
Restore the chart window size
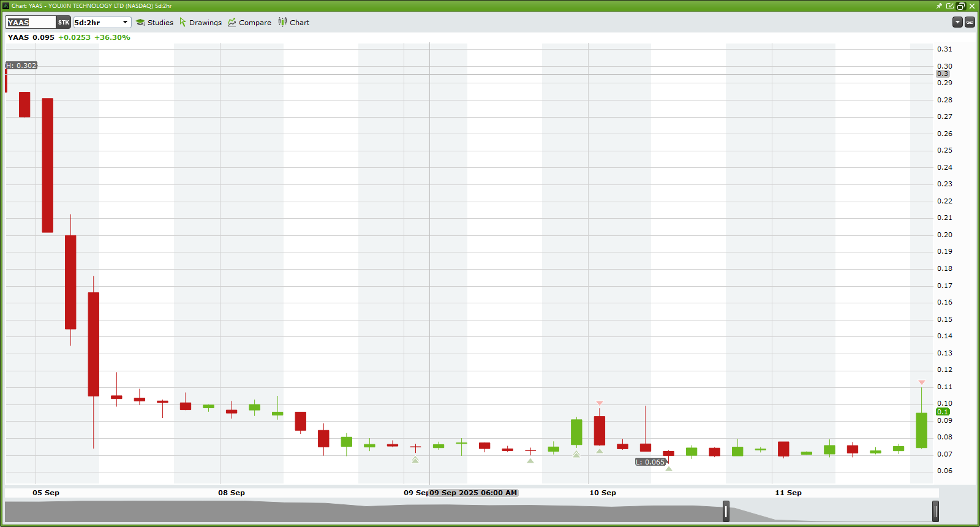coord(961,6)
